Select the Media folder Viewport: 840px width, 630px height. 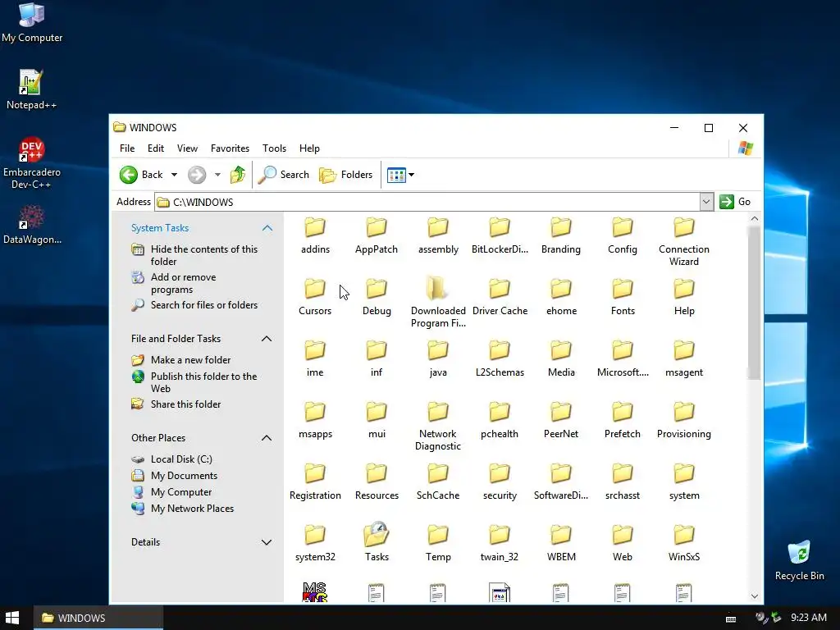[561, 359]
